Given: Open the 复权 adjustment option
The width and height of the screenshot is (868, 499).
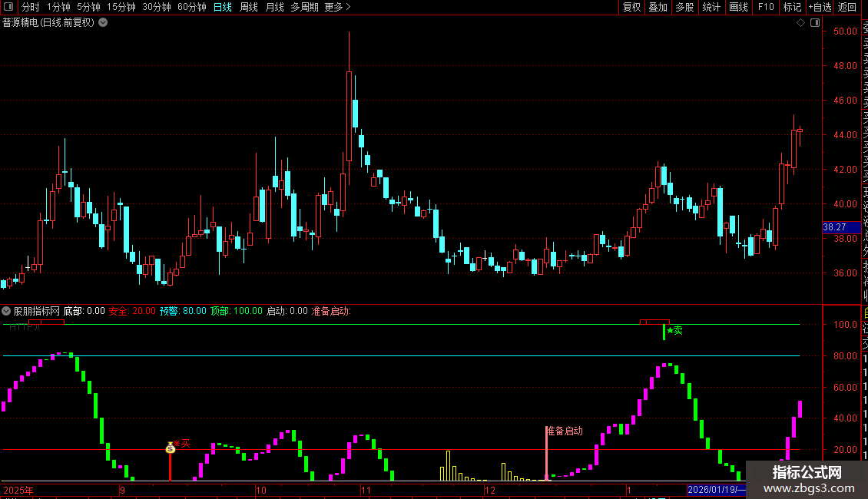Looking at the screenshot, I should 631,7.
